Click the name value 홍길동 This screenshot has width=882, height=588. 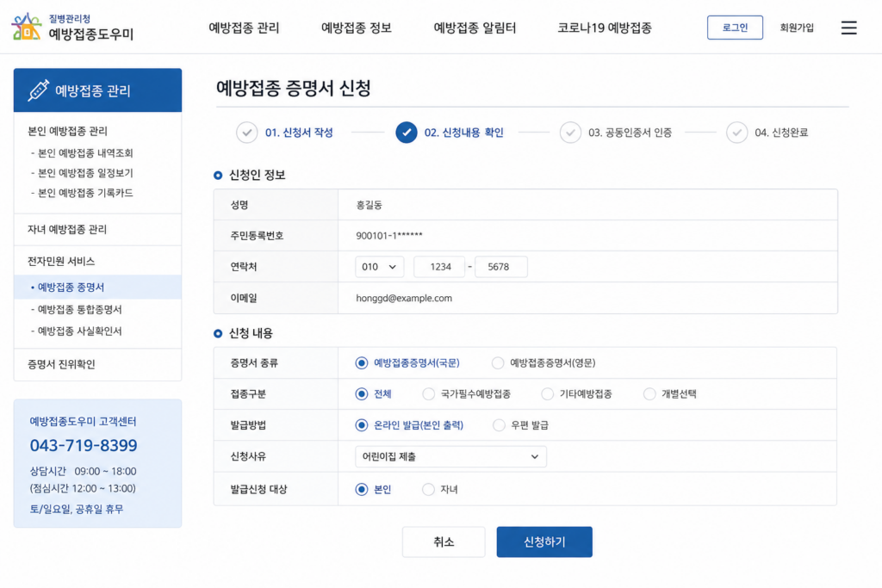tap(369, 205)
